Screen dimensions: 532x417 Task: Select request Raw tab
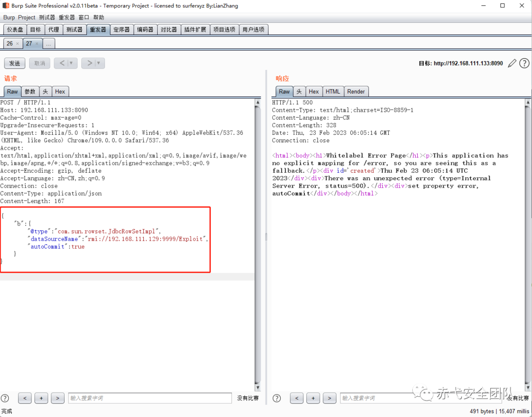click(12, 92)
